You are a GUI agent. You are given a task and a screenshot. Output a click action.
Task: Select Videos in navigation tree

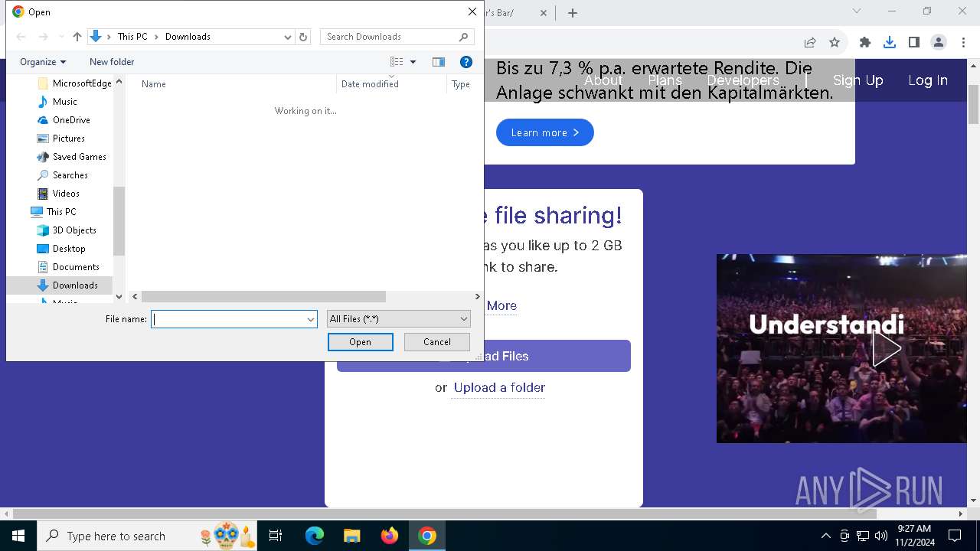[66, 194]
